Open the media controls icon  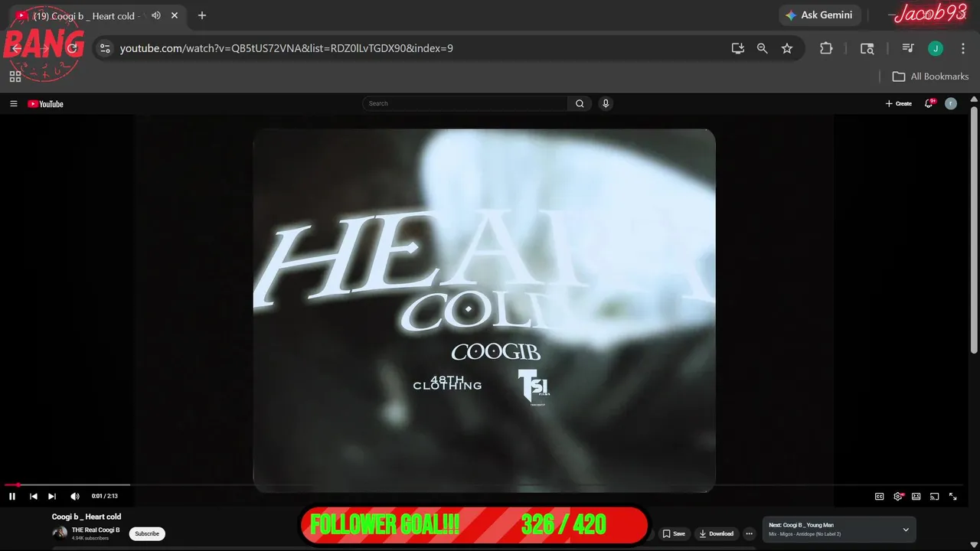click(908, 48)
